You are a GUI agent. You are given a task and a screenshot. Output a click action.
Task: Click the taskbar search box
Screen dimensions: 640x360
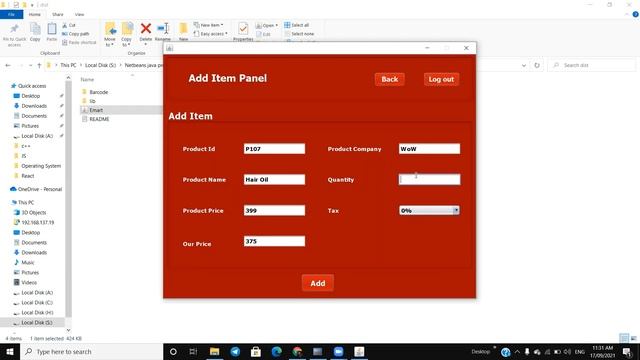[x=91, y=351]
